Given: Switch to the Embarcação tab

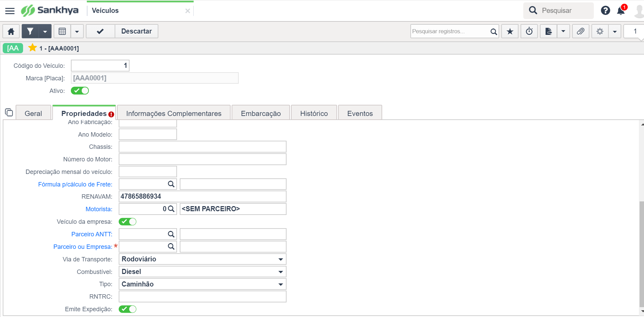Looking at the screenshot, I should coord(261,114).
